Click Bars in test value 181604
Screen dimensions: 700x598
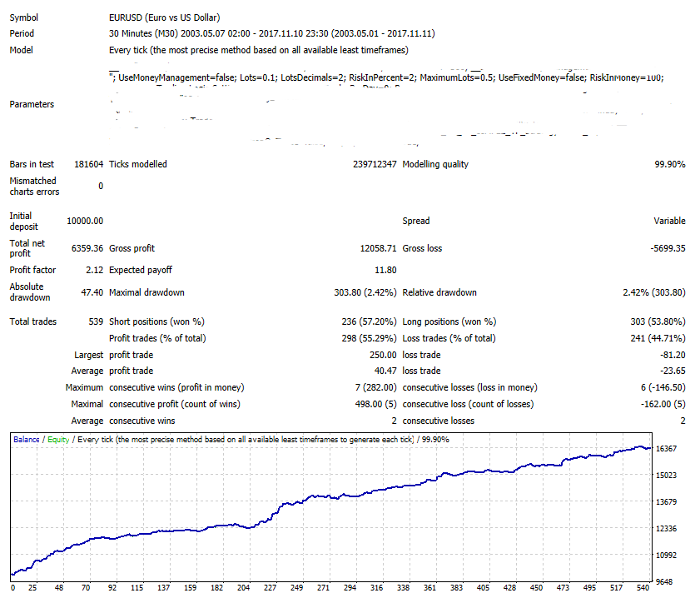pyautogui.click(x=88, y=164)
